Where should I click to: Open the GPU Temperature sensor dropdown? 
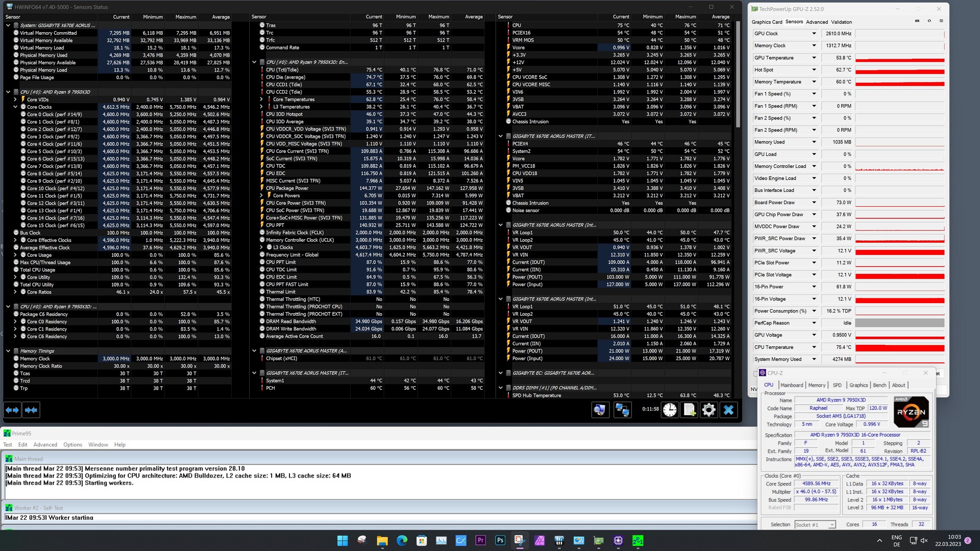pos(814,58)
